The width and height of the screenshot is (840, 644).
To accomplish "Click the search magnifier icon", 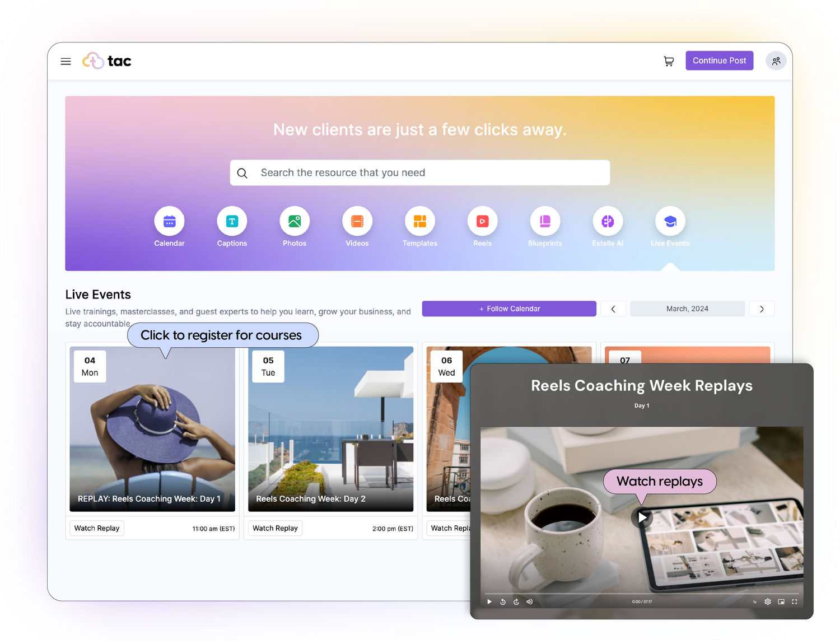I will pyautogui.click(x=242, y=173).
